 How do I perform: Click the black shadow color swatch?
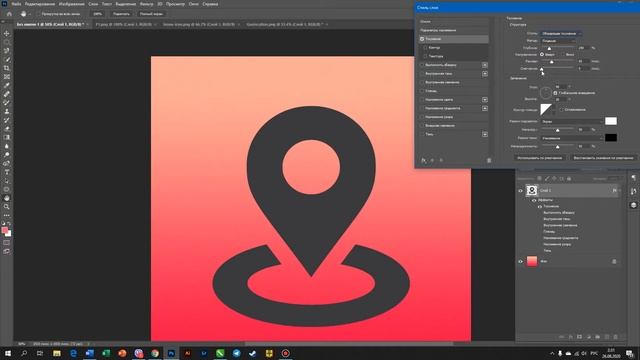pos(611,138)
